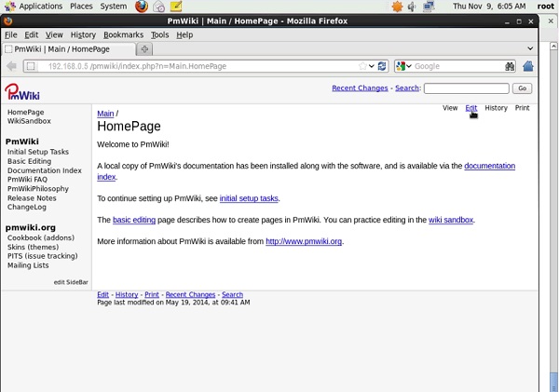The image size is (559, 392).
Task: Click PITS (issue tracking) in sidebar
Action: (x=43, y=256)
